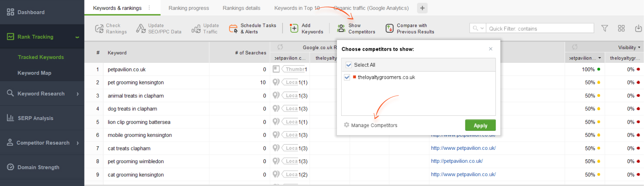
Task: Collapse the Rank Tracking sidebar section
Action: tap(77, 37)
